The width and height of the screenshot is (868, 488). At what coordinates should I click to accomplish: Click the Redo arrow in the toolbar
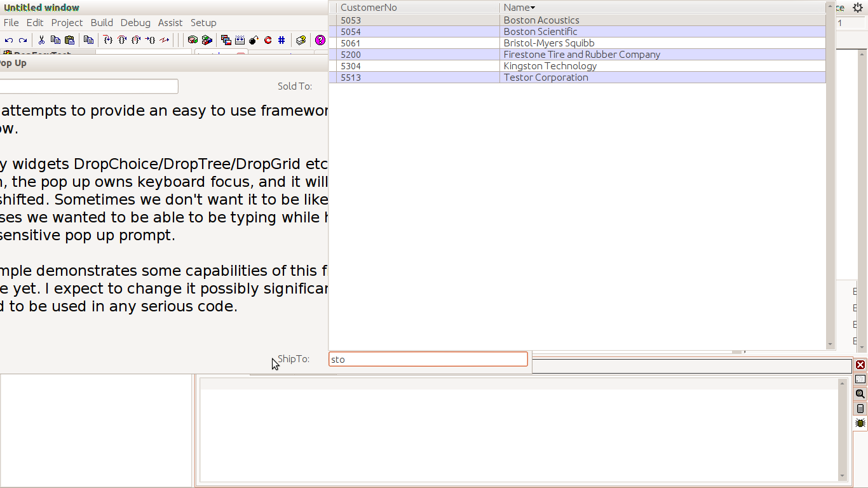coord(23,40)
